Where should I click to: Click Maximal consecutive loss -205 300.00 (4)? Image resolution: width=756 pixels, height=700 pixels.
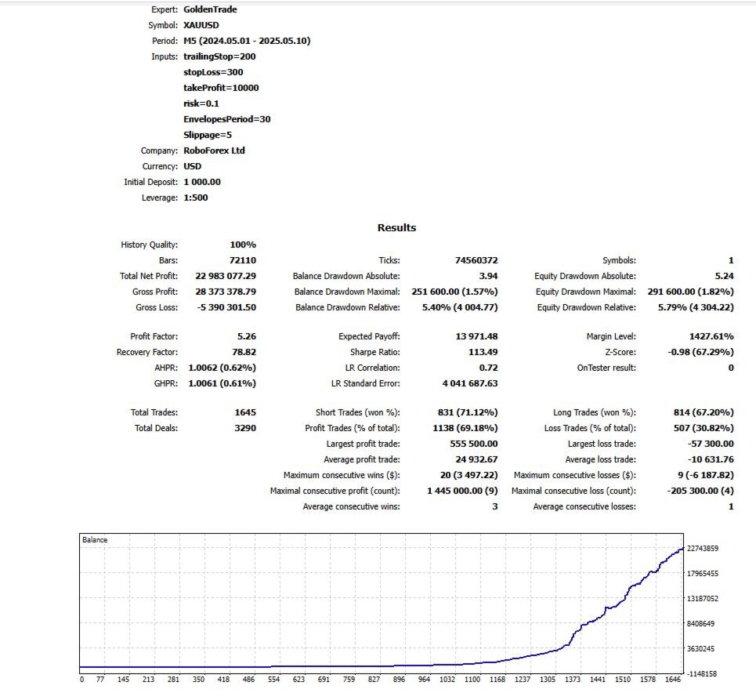click(700, 491)
